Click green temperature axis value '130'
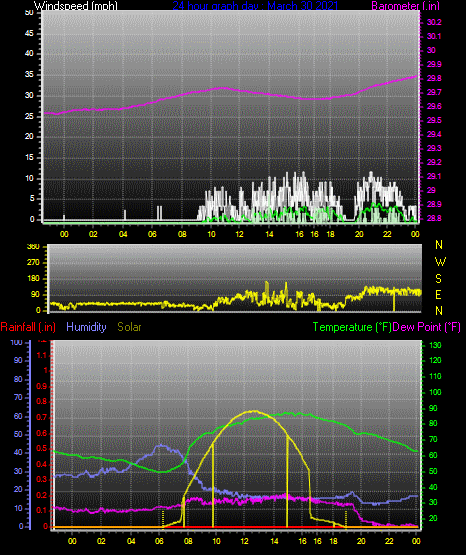Viewport: 466px width, 555px height. [436, 345]
